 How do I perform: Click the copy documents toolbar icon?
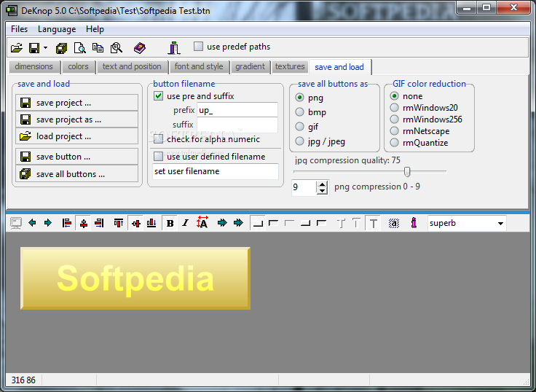click(98, 48)
